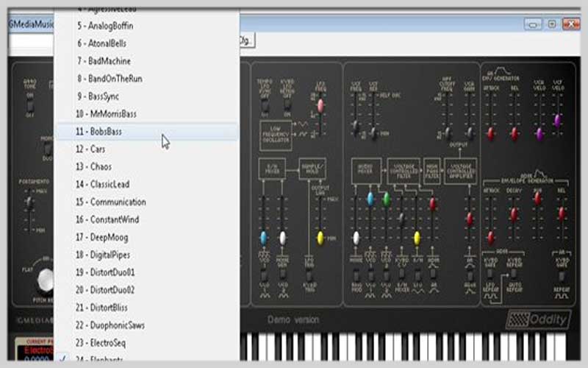The image size is (588, 368).
Task: Load the 9 - BassSync preset
Action: tap(146, 96)
